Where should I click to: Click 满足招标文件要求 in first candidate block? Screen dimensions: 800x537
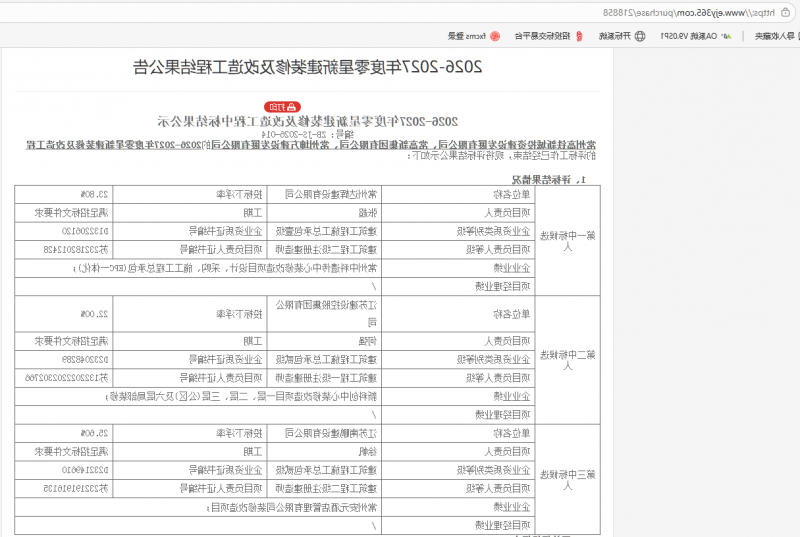[x=71, y=213]
